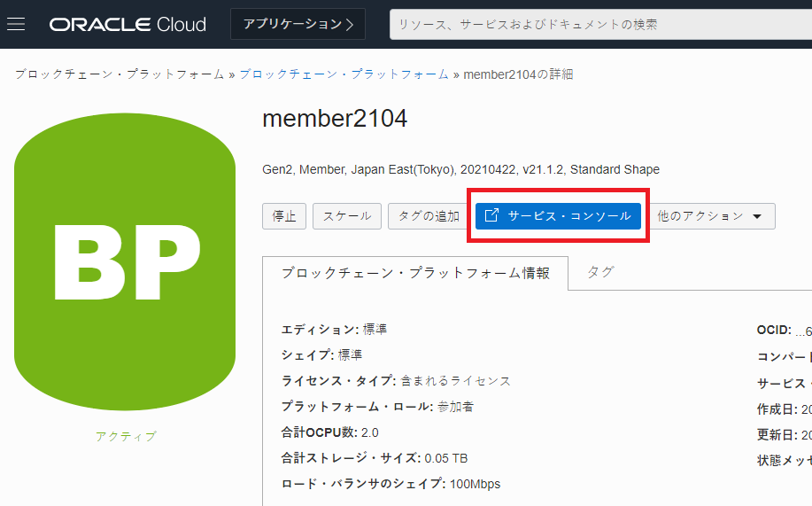Image resolution: width=812 pixels, height=506 pixels.
Task: Click the Oracle Cloud logo
Action: (x=128, y=24)
